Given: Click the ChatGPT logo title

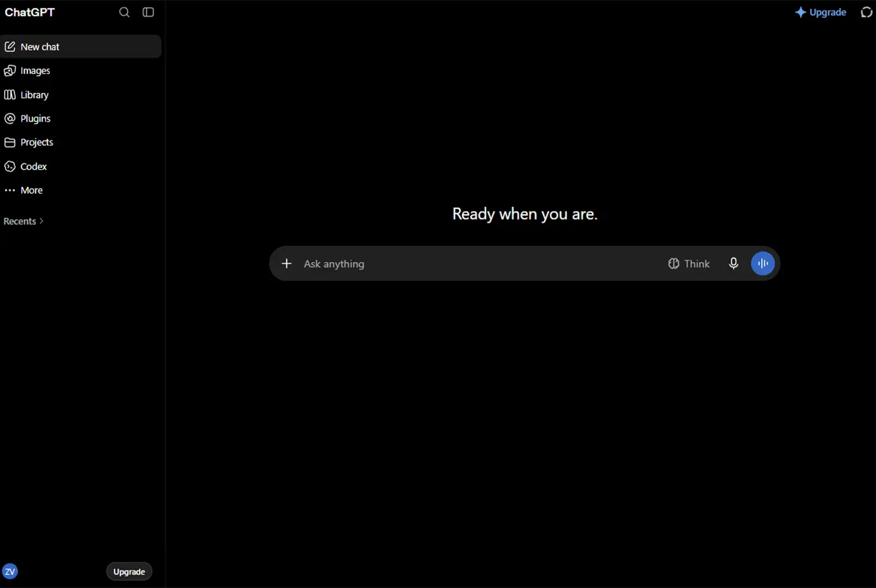Looking at the screenshot, I should (x=30, y=12).
